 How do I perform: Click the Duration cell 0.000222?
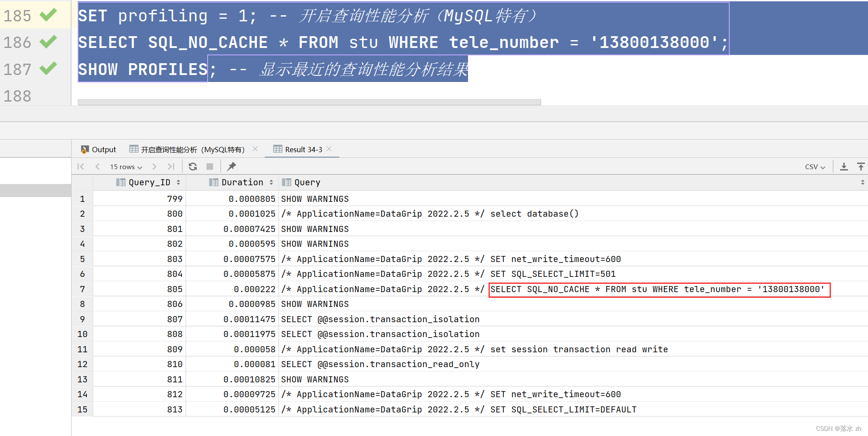[x=232, y=289]
